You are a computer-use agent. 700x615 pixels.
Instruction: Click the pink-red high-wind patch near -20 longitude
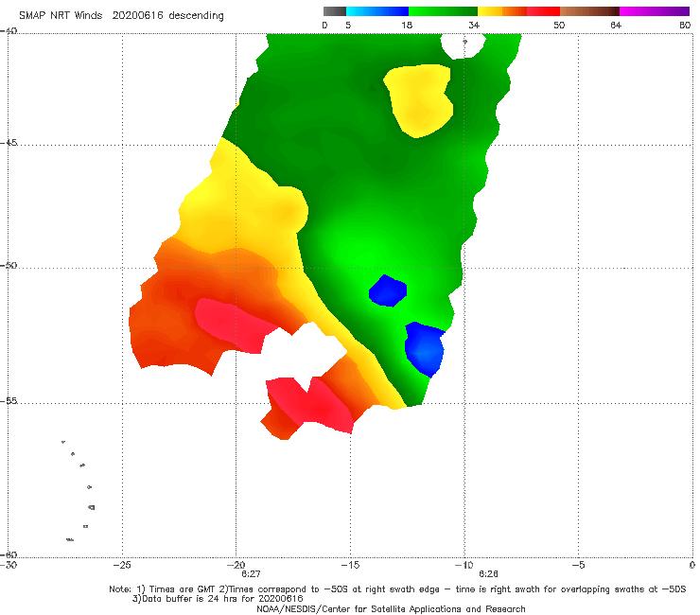point(234,325)
